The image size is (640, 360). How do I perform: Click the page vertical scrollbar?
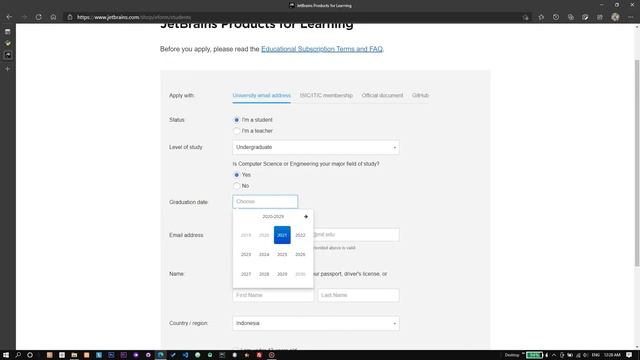637,163
